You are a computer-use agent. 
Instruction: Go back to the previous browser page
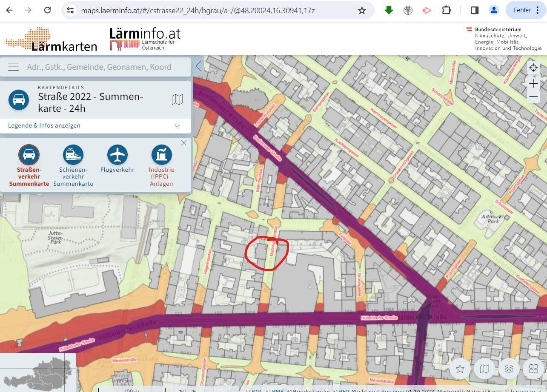(x=9, y=10)
